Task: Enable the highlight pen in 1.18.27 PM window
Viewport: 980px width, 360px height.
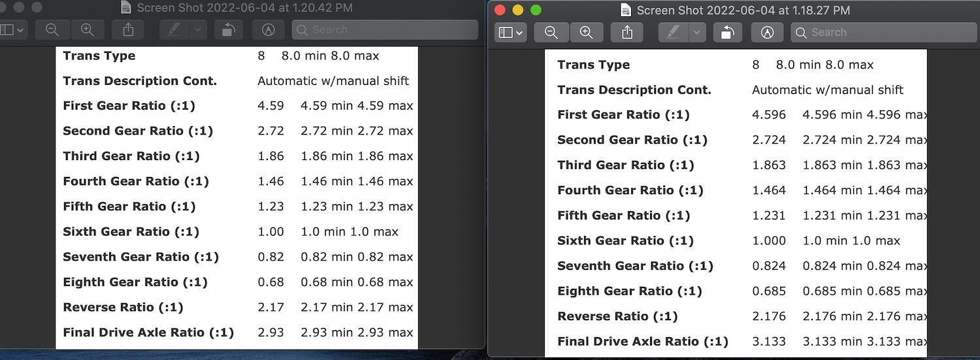Action: [672, 32]
